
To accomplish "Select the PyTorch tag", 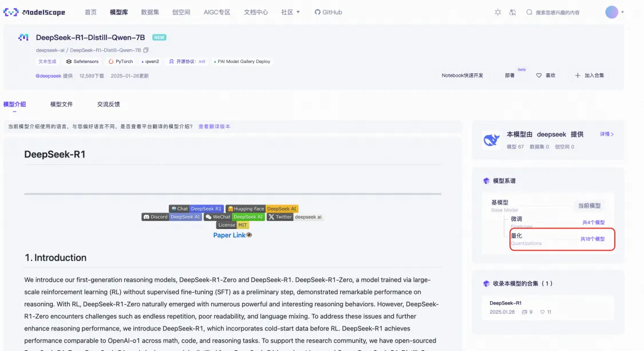I will coord(121,62).
